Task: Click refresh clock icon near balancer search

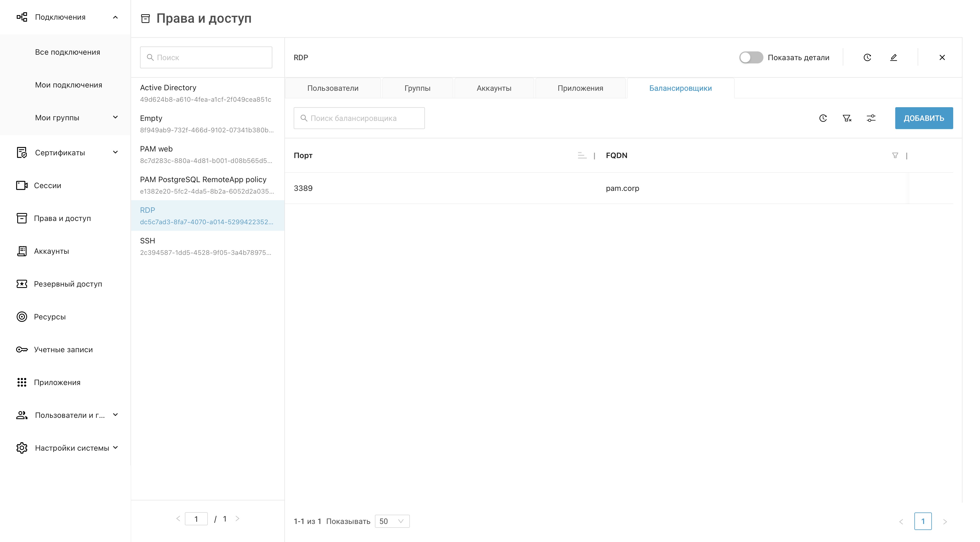Action: click(x=823, y=118)
